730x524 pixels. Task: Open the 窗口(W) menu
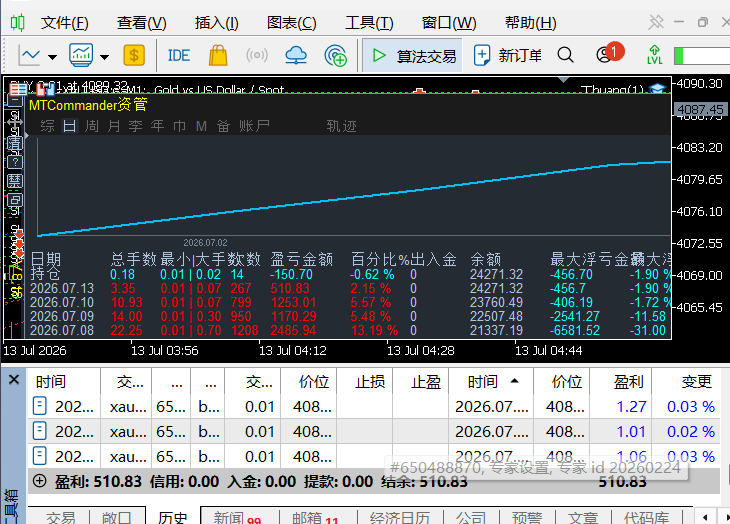pos(449,23)
